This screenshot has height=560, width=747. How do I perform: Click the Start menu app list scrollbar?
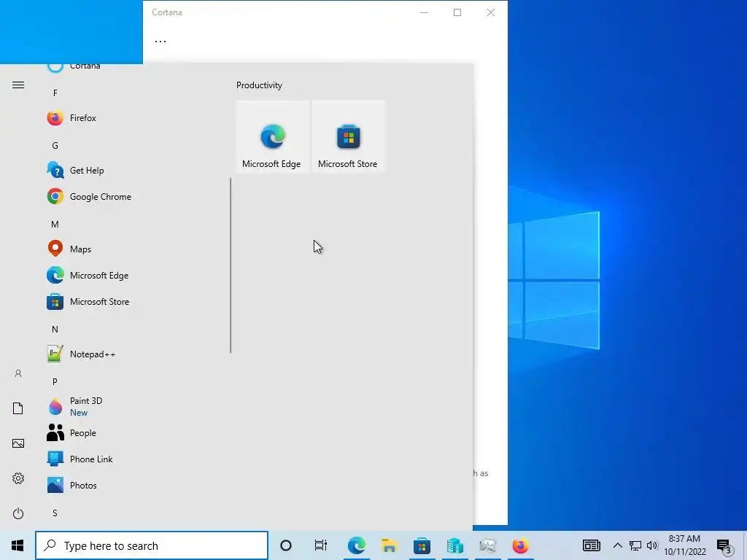pos(231,265)
